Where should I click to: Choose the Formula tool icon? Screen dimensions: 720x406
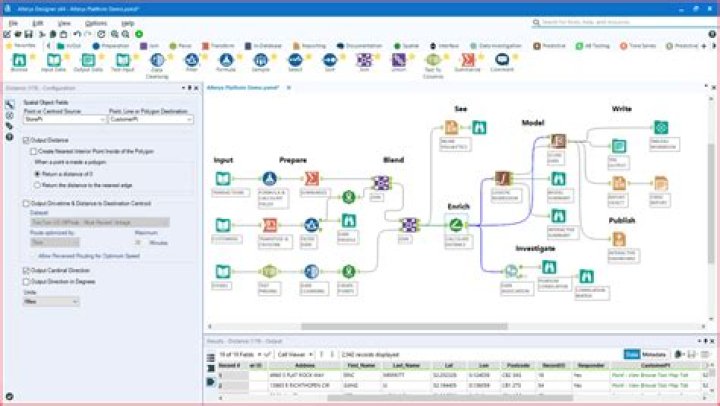point(226,63)
